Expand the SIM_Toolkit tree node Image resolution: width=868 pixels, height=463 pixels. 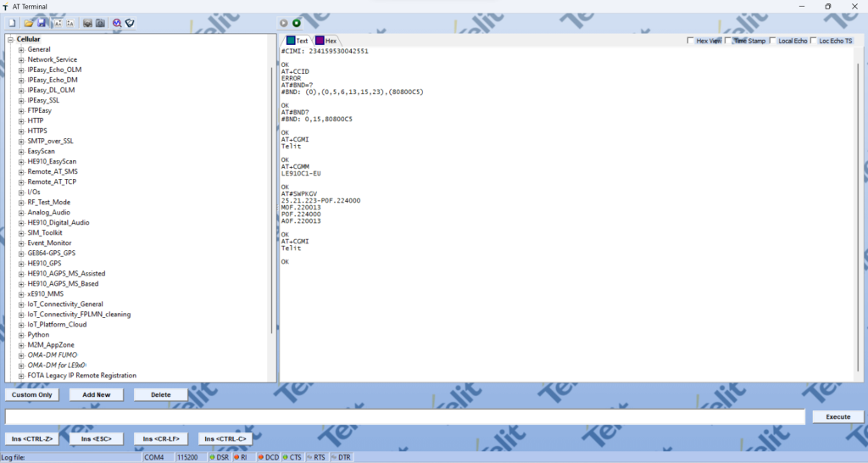(x=21, y=233)
